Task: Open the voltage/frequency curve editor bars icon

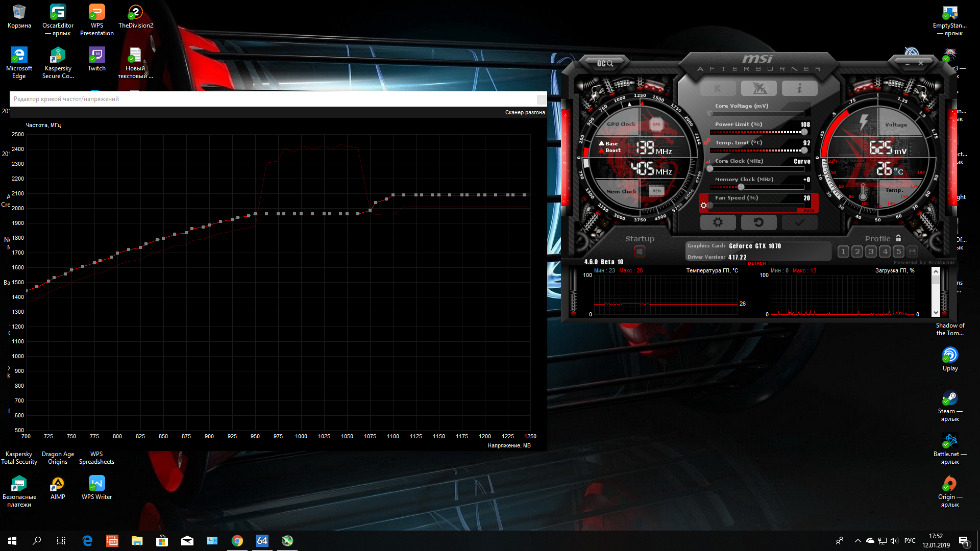Action: point(708,162)
